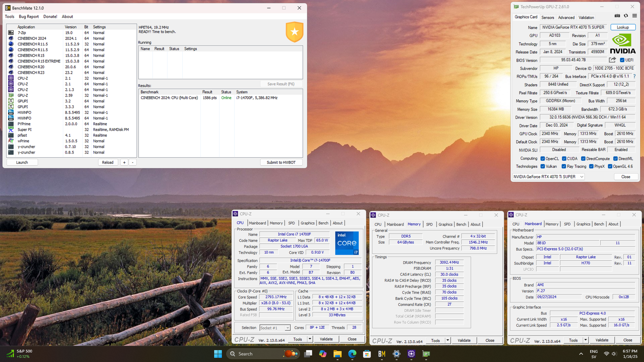Toggle the OpenGL 4.6 checkbox
Screen dimensions: 644x362
(x=610, y=166)
